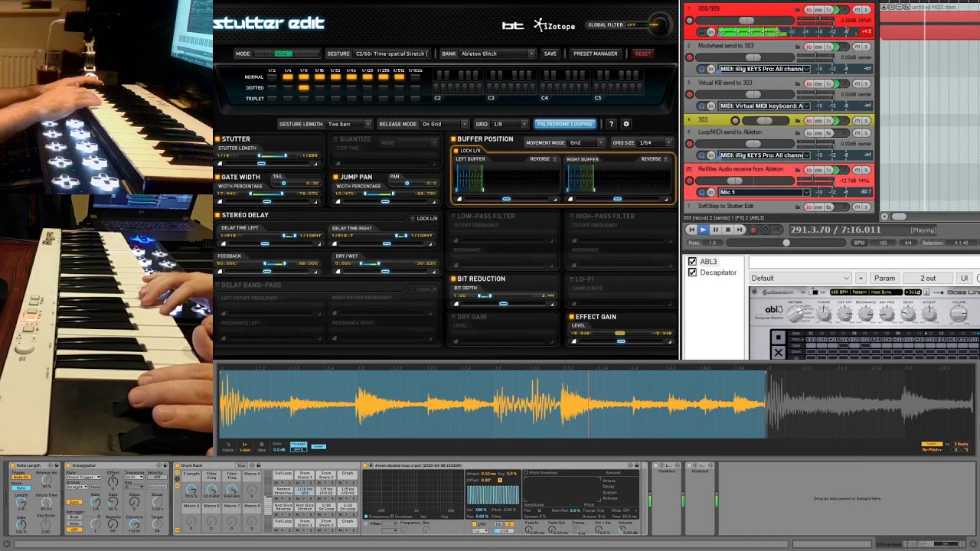The height and width of the screenshot is (551, 980).
Task: Open the Release Mode dropdown
Action: click(444, 124)
